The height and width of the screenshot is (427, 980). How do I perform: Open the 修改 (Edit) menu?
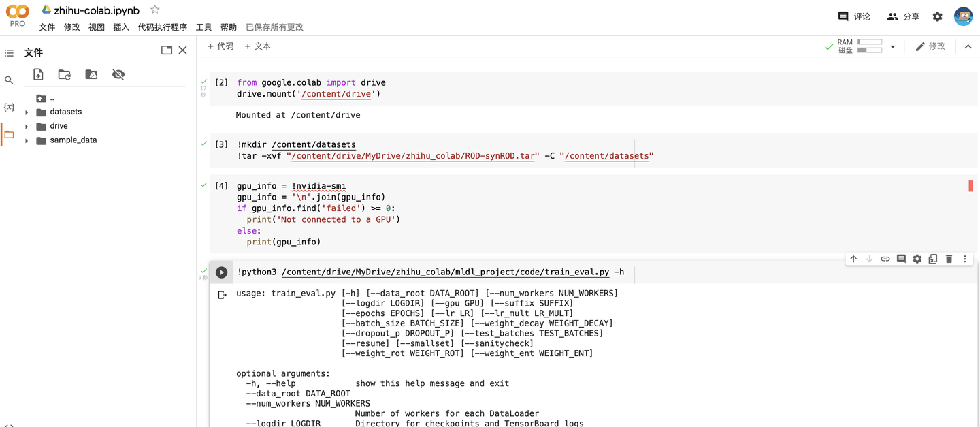tap(71, 27)
